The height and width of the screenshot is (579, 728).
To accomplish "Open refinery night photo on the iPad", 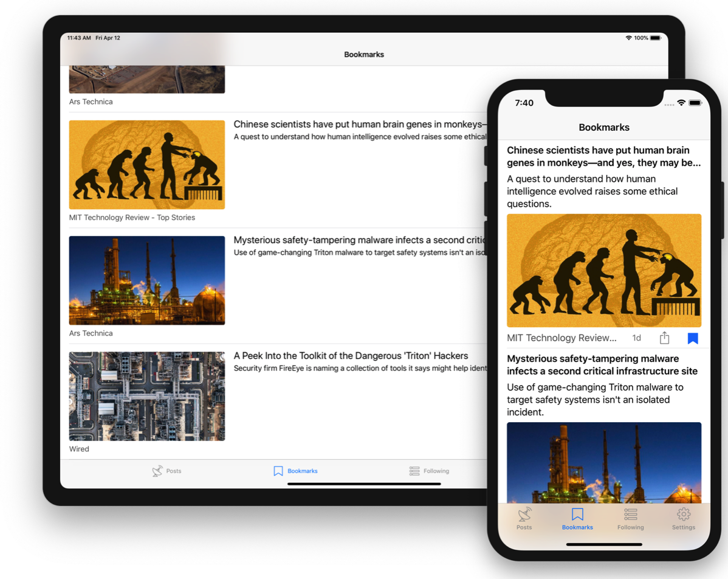I will pos(146,280).
